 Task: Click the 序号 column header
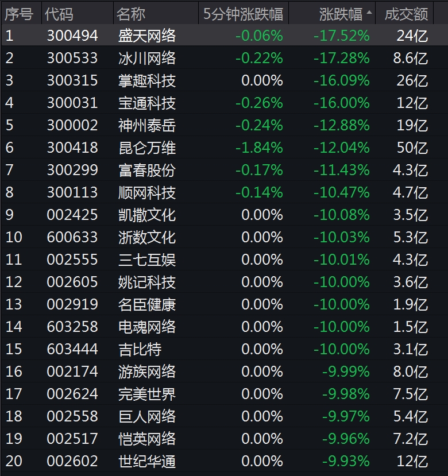click(x=19, y=14)
